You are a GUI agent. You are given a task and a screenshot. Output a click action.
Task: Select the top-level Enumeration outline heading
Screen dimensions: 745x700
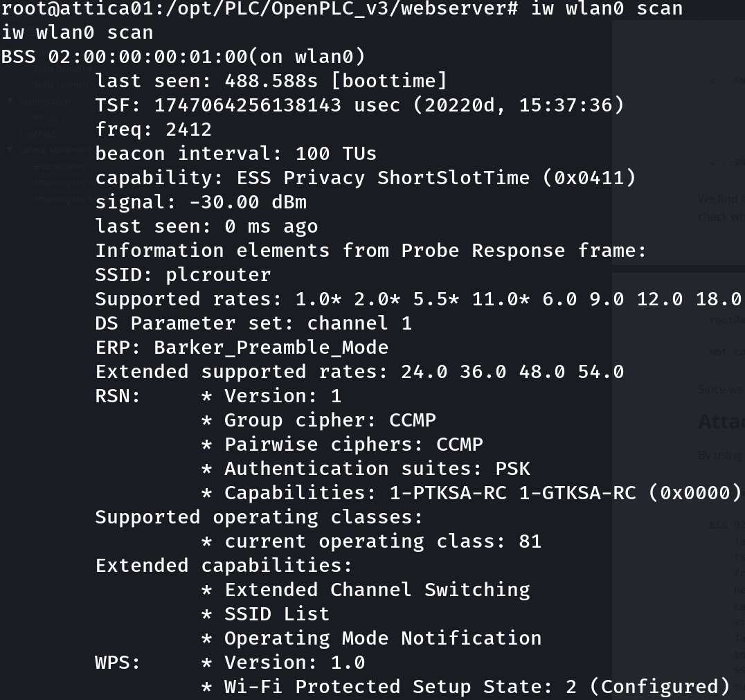[45, 101]
